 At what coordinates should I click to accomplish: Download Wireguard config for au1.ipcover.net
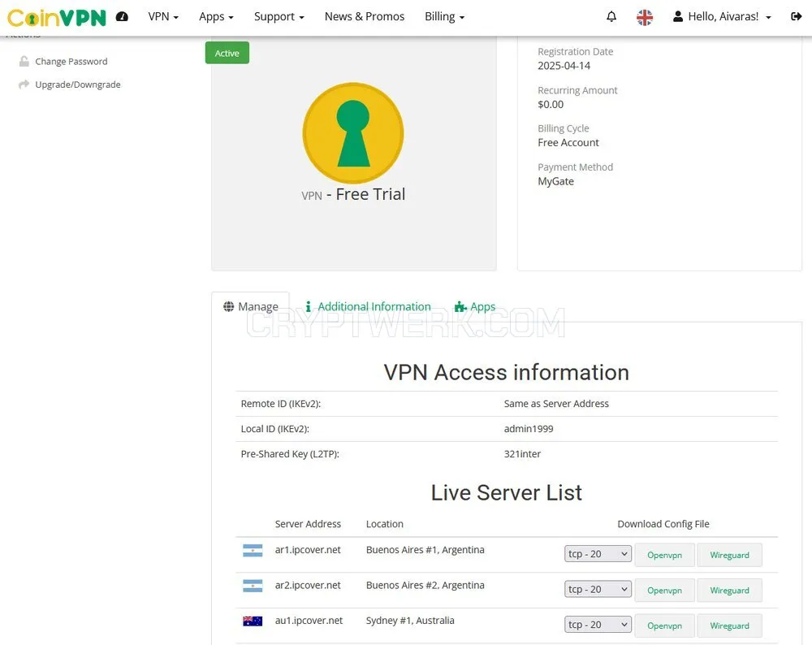729,626
